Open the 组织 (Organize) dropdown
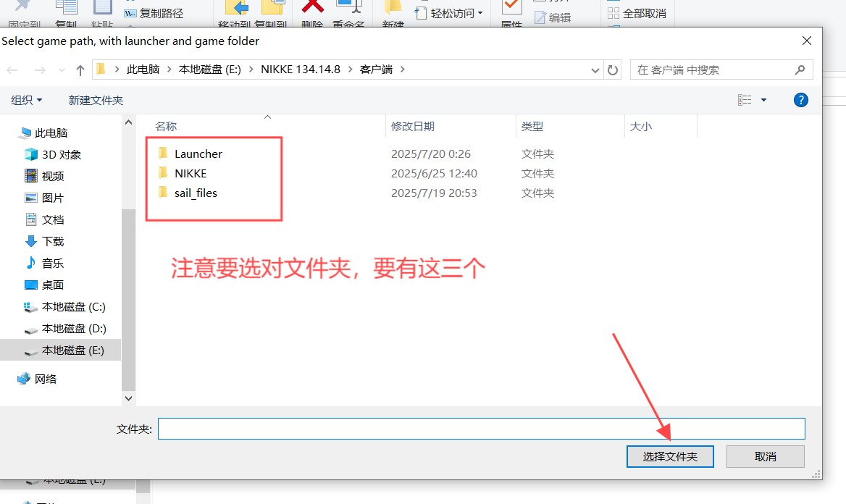 coord(26,100)
